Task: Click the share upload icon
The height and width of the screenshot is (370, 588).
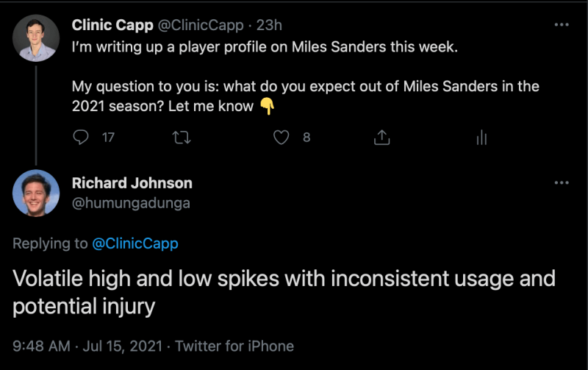Action: (x=381, y=137)
